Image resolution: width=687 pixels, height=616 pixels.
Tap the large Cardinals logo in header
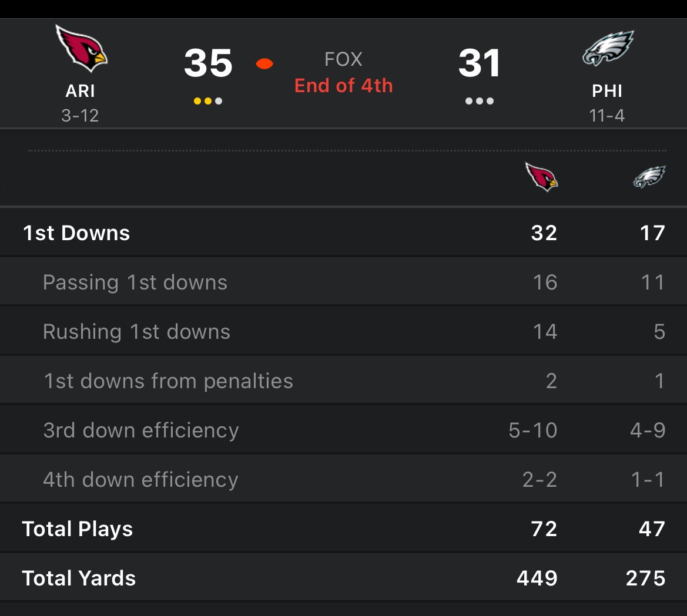pyautogui.click(x=82, y=48)
